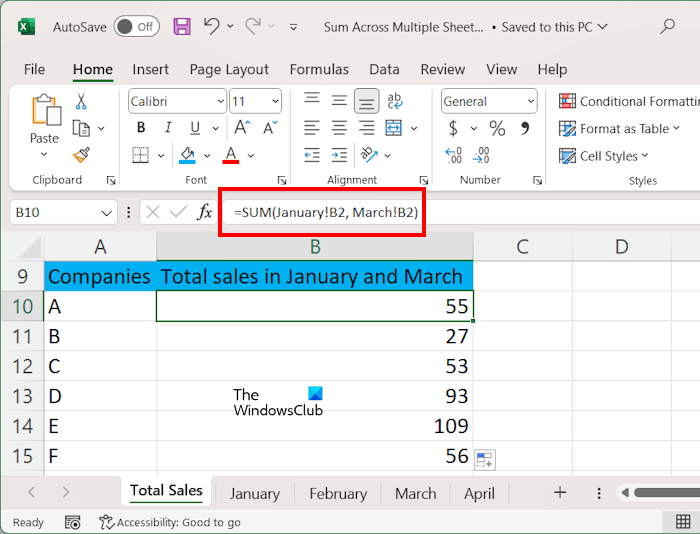Apply cell Borders icon
Screen dimensions: 700x534
click(x=141, y=155)
